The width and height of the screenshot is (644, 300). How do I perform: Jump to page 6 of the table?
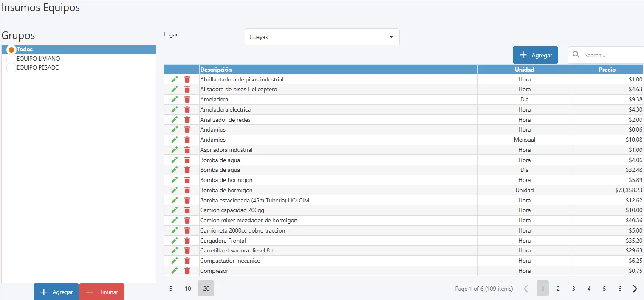620,289
